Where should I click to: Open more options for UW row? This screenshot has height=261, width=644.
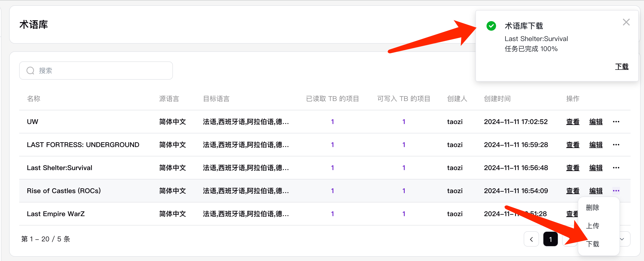pos(616,122)
